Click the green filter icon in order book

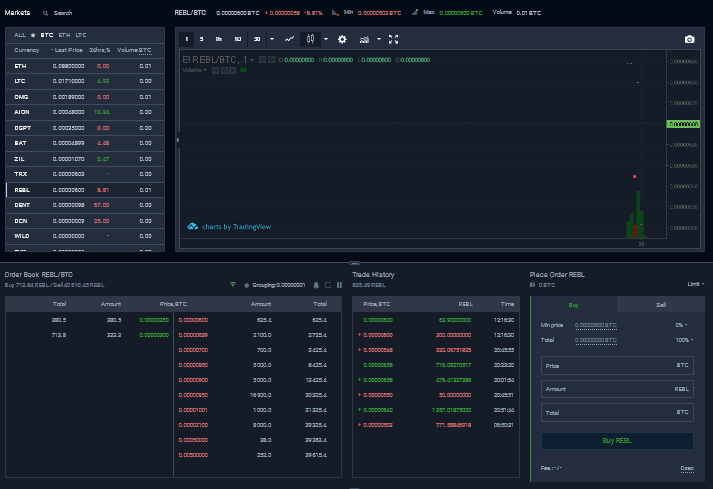click(x=233, y=285)
